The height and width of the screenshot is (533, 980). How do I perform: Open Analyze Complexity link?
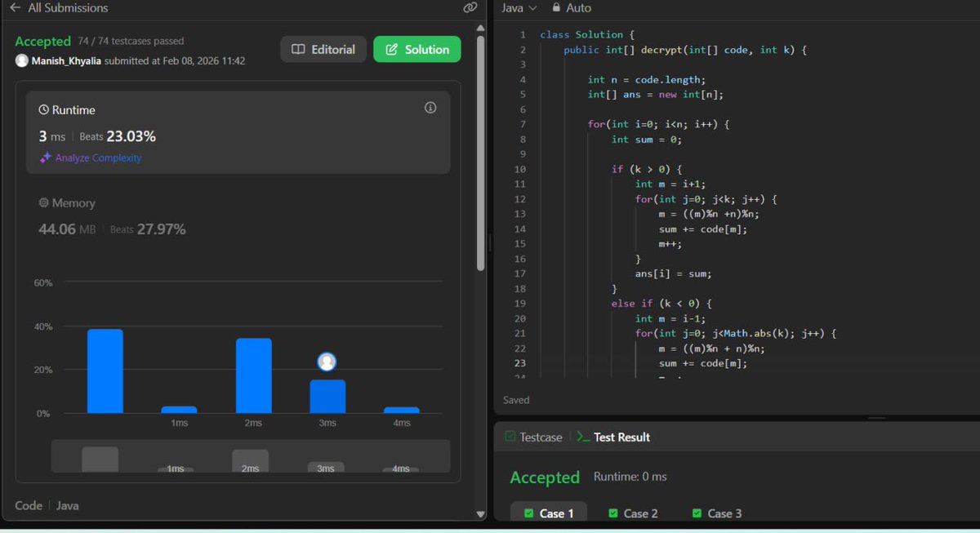click(x=98, y=158)
